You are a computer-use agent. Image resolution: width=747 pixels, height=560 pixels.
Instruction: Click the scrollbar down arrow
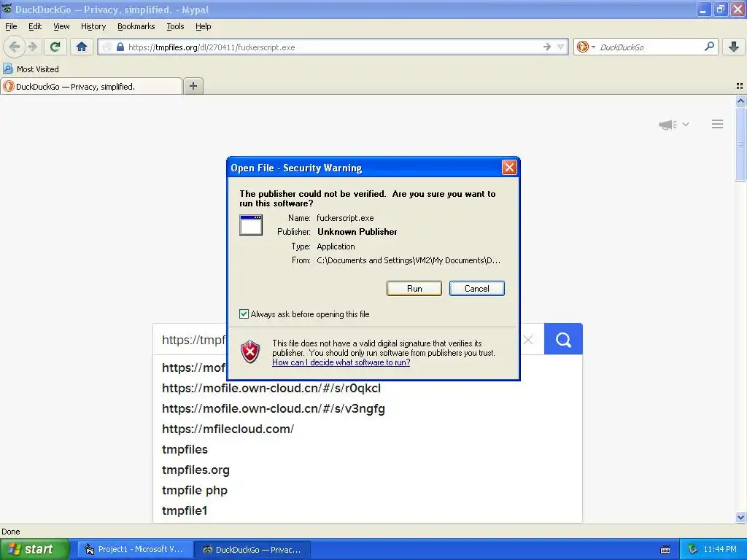[740, 517]
